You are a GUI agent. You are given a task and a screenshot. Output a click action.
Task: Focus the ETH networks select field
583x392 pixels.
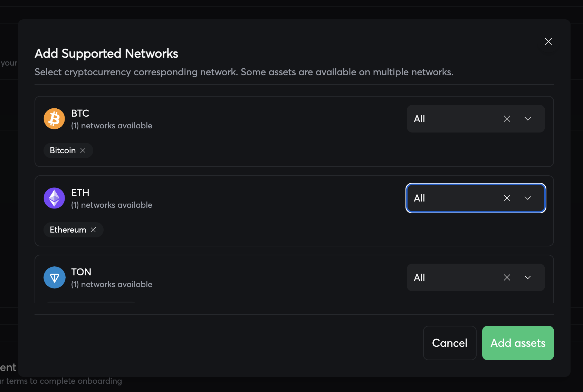click(x=452, y=198)
